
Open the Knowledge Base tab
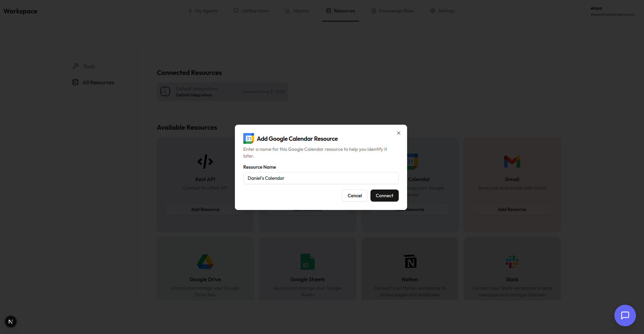point(393,10)
